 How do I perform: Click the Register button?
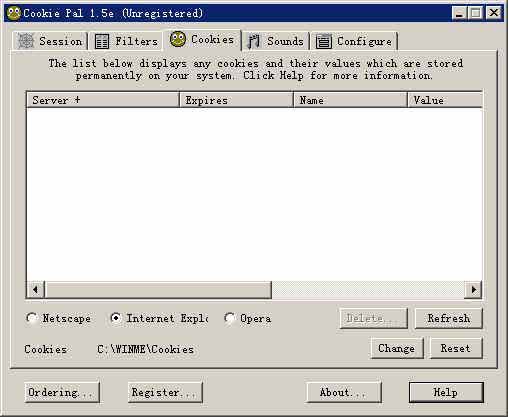165,392
